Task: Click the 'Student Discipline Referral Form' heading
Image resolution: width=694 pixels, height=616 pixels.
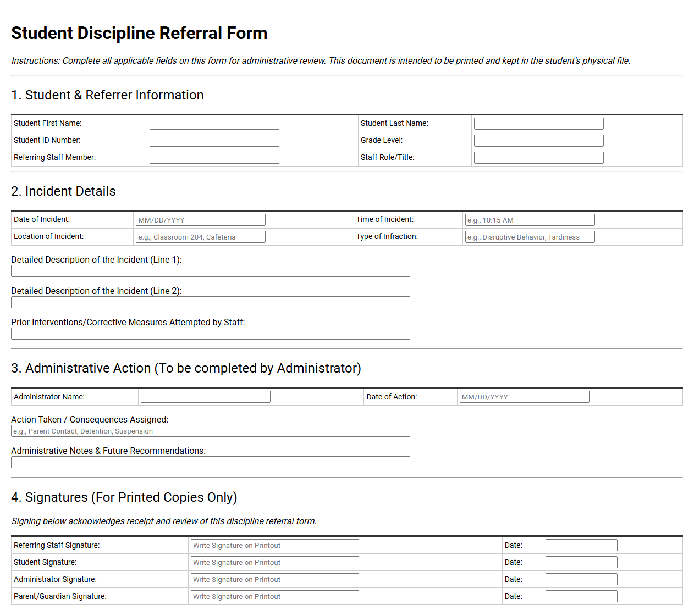Action: [139, 33]
